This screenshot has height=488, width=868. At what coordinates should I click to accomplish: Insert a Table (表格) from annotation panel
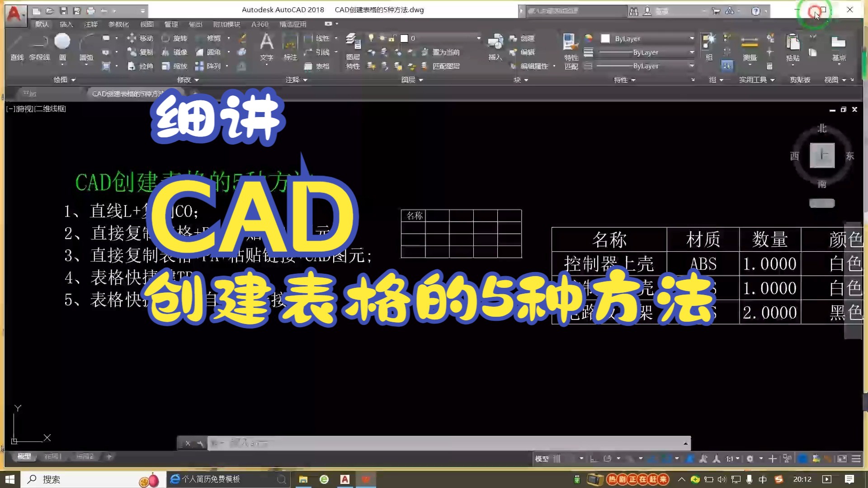(317, 66)
